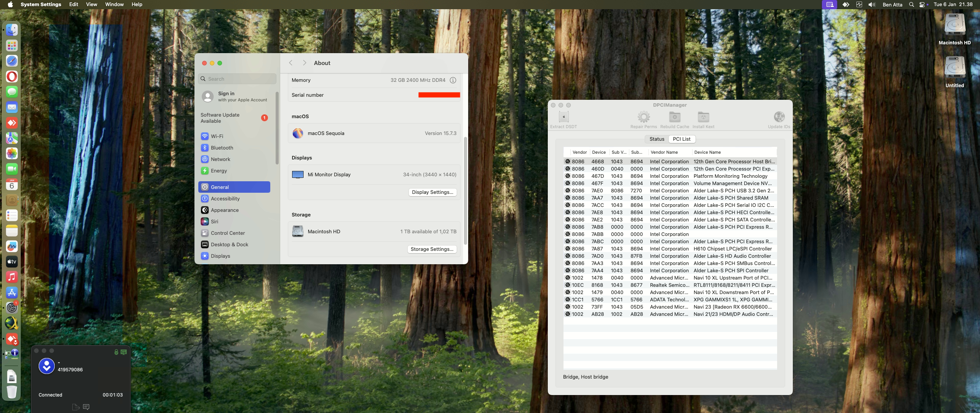The image size is (980, 413).
Task: Select Realtek RTL8111/8168 PCI row
Action: coord(670,285)
